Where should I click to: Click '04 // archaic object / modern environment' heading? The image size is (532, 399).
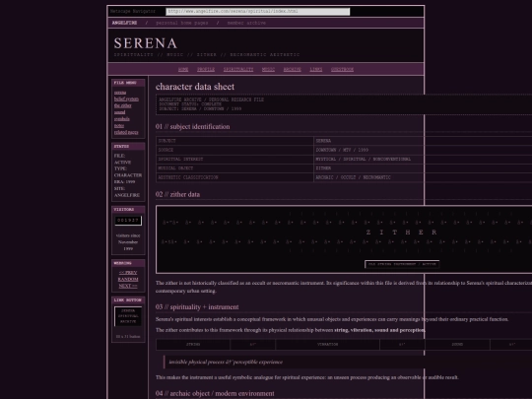point(215,393)
